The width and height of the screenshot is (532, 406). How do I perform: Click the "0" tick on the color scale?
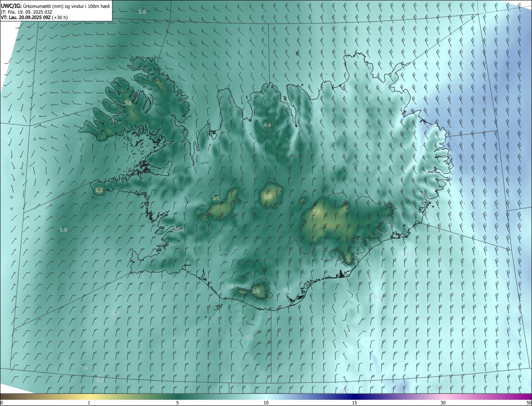click(2, 403)
